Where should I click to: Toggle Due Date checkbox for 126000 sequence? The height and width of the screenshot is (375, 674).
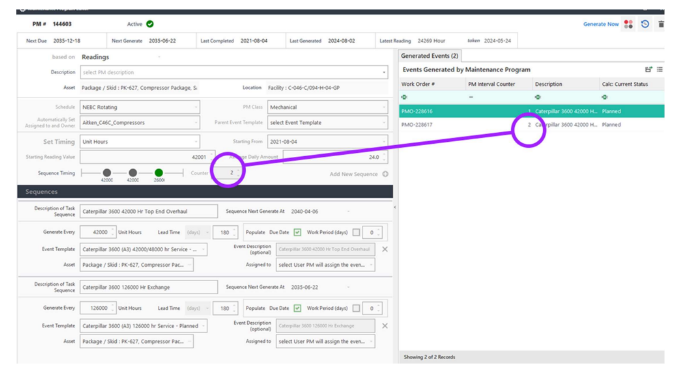(297, 308)
